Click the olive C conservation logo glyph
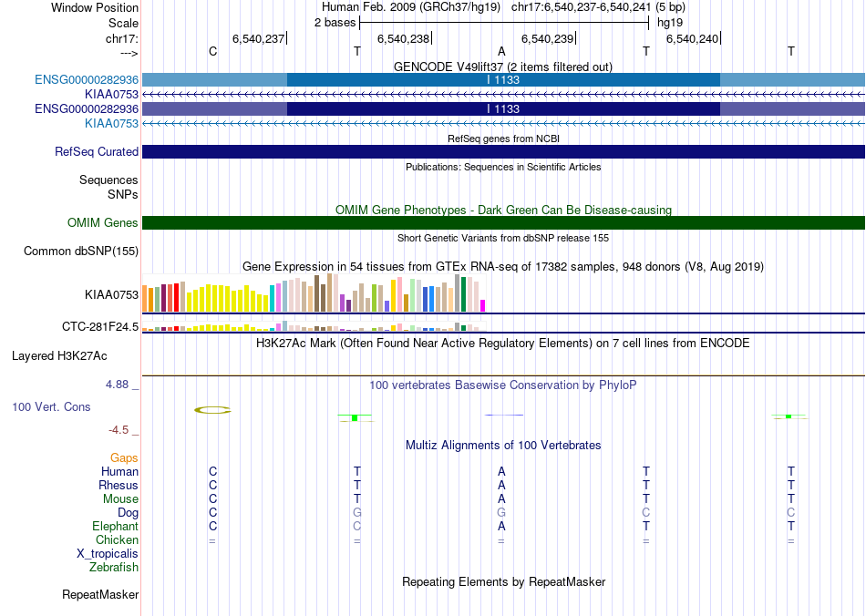Image resolution: width=866 pixels, height=616 pixels. pyautogui.click(x=212, y=410)
